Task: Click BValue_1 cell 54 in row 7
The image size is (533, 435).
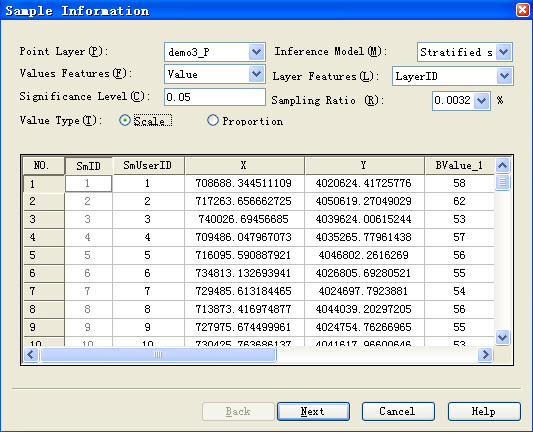Action: coord(459,292)
